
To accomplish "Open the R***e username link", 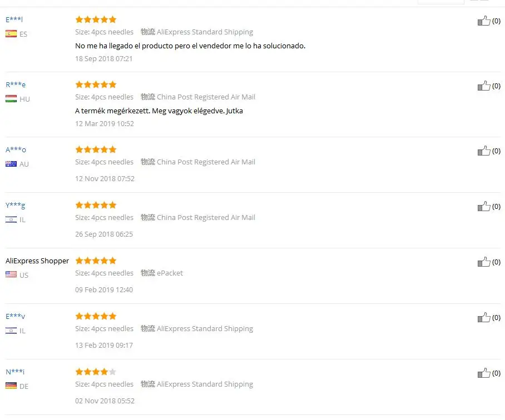I will click(x=16, y=84).
